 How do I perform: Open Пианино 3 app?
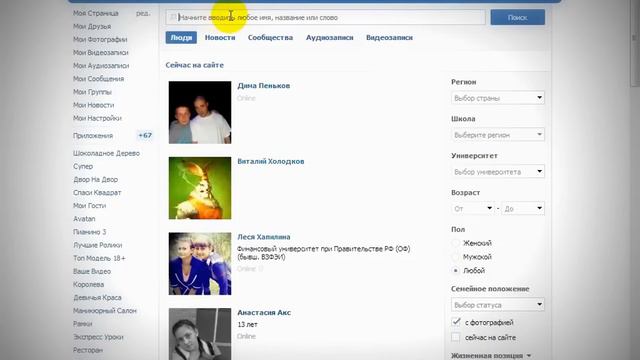pyautogui.click(x=89, y=232)
